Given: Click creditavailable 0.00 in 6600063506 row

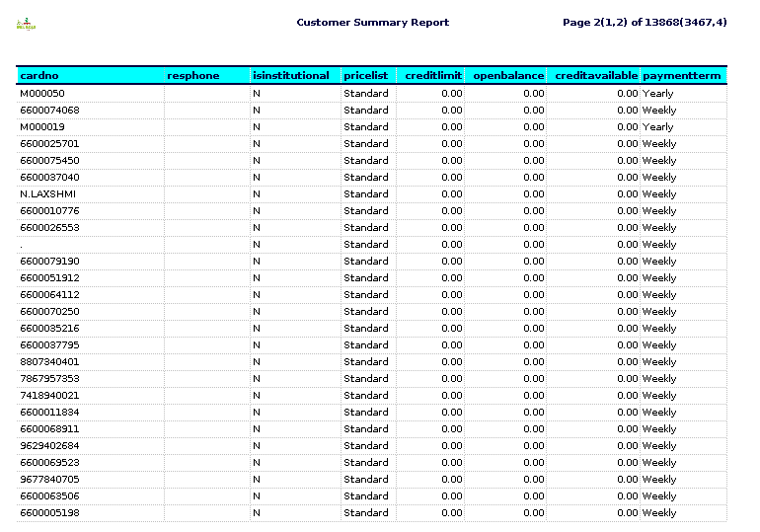Looking at the screenshot, I should [627, 496].
